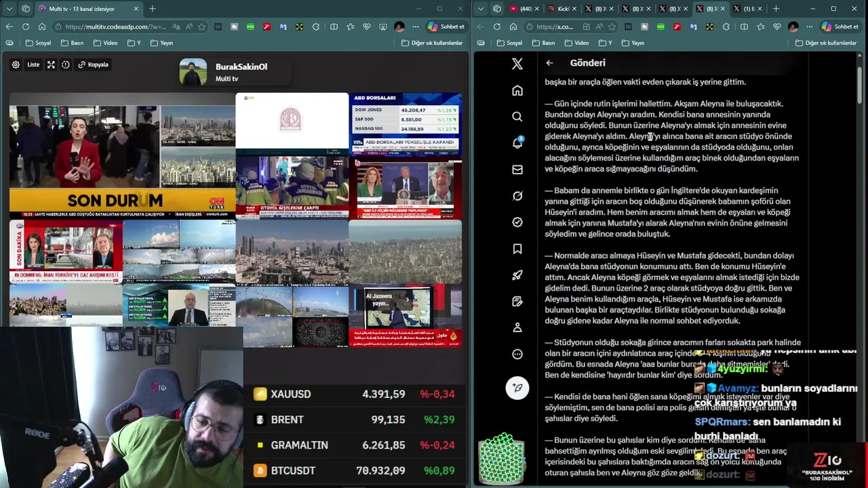Open X search via magnifier icon

(517, 117)
